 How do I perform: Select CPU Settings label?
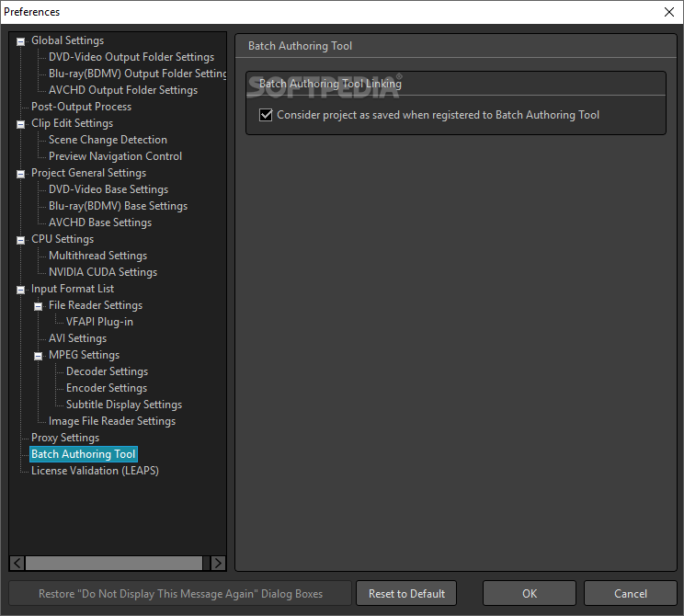(63, 240)
